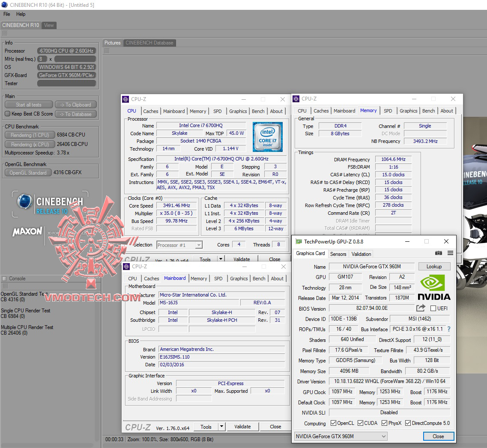Image resolution: width=487 pixels, height=448 pixels.
Task: Click the Close button in Mainboard CPU-Z window
Action: (275, 427)
